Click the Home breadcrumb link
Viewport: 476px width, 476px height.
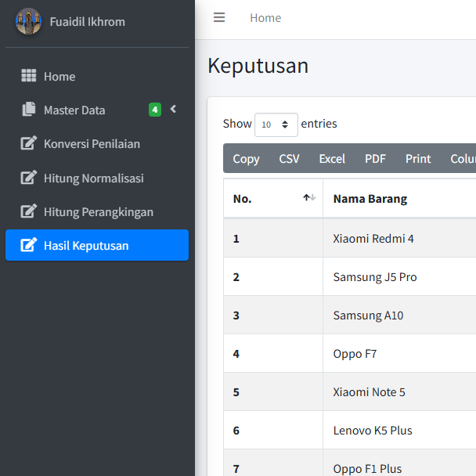[265, 18]
